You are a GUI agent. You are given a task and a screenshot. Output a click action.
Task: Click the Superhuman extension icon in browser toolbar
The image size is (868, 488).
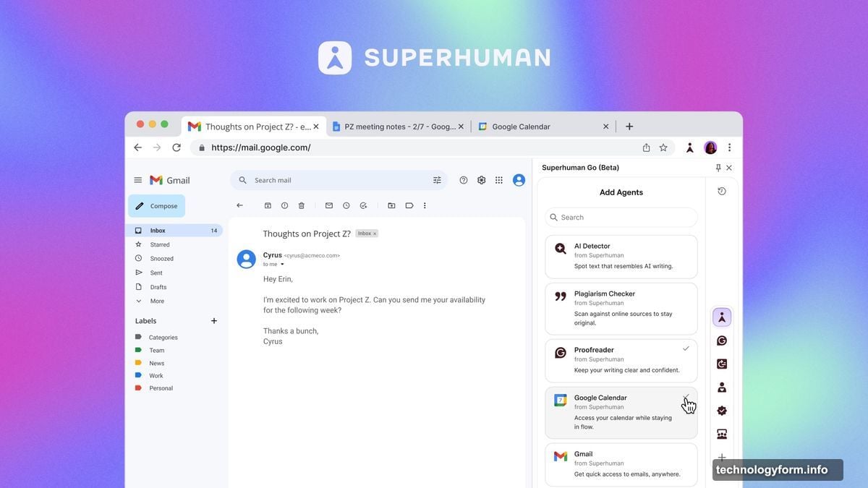coord(690,147)
